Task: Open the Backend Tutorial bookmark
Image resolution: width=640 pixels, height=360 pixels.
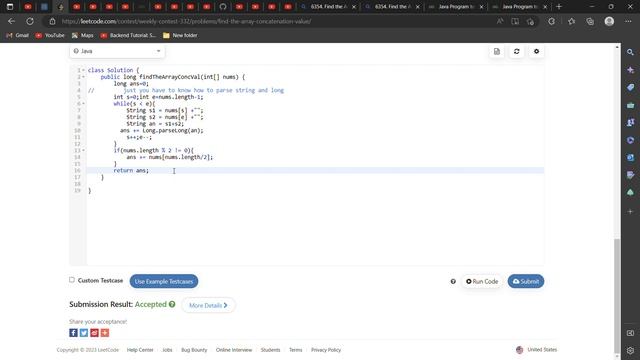Action: click(x=128, y=36)
